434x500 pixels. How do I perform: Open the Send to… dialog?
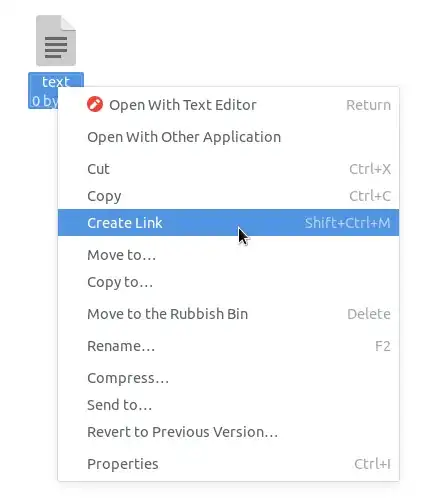tap(228, 405)
